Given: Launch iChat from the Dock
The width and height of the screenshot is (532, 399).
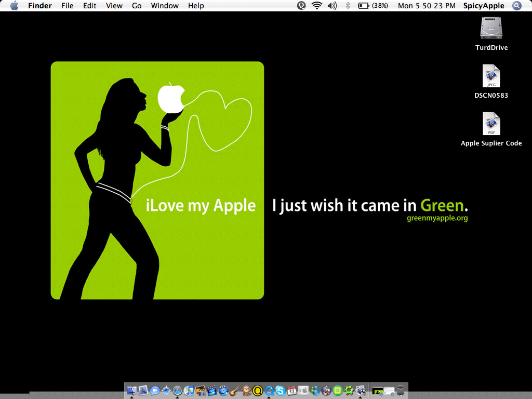Looking at the screenshot, I should pyautogui.click(x=155, y=391).
